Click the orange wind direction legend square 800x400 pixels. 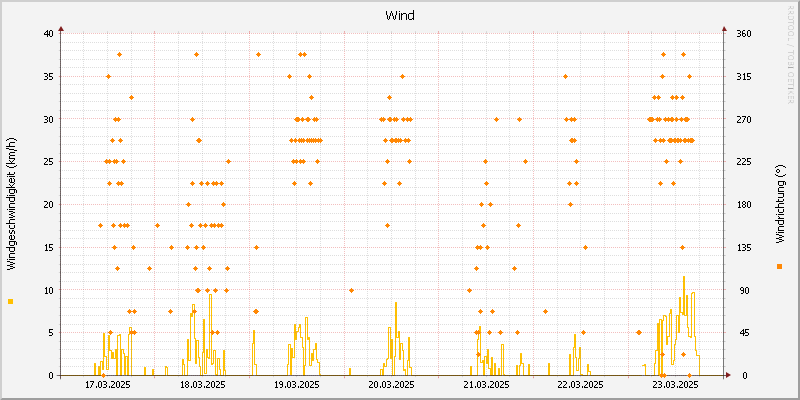[779, 266]
